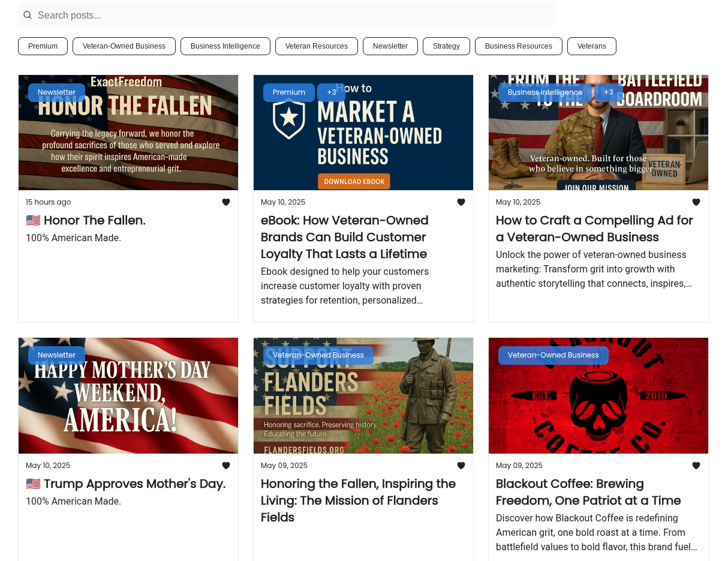Favorite the Flanders Fields post
Image resolution: width=728 pixels, height=561 pixels.
click(x=461, y=466)
